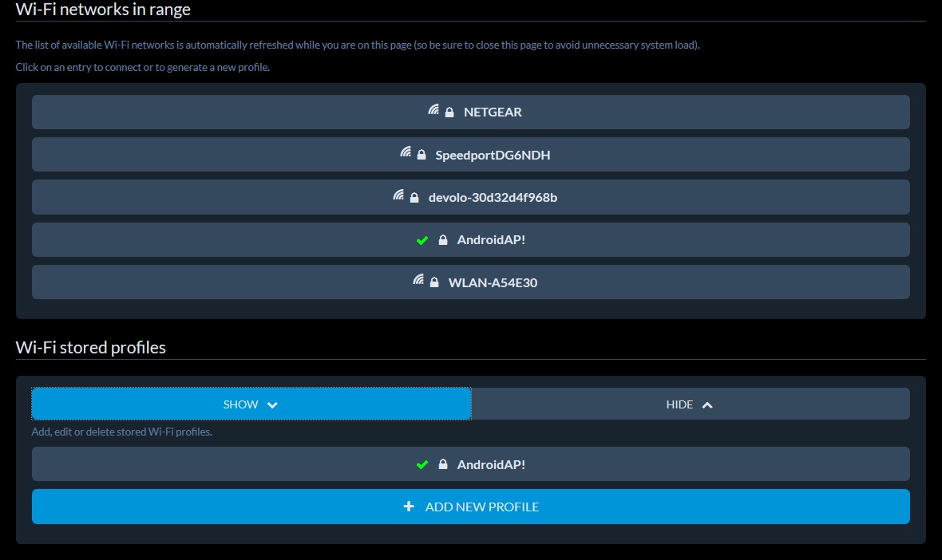The image size is (942, 560).
Task: Click the 'Add, edit or delete stored Wi-Fi profiles.' text
Action: [x=122, y=432]
